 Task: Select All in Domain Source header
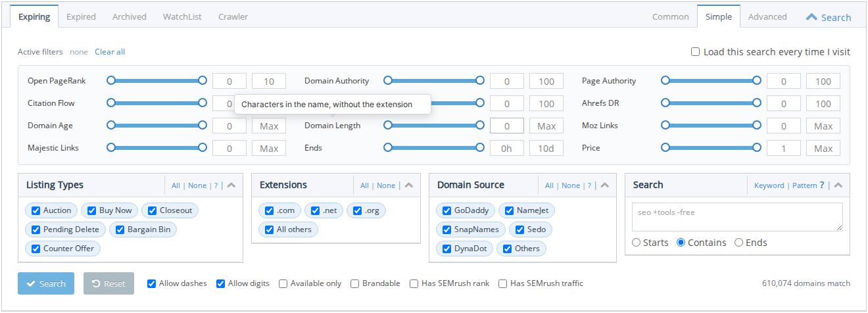[549, 185]
